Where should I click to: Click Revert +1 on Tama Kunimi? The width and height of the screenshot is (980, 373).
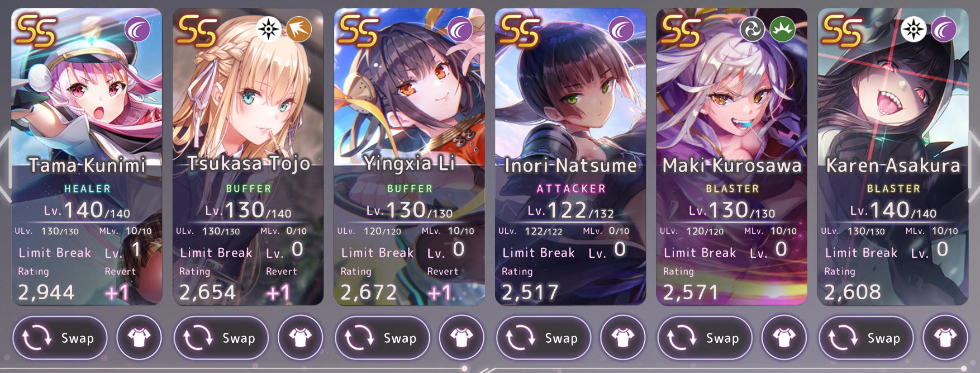(x=120, y=284)
